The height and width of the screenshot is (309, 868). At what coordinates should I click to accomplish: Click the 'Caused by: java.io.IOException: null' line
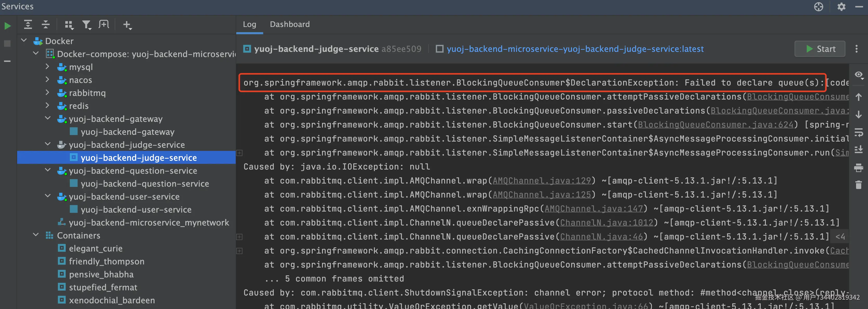[337, 167]
